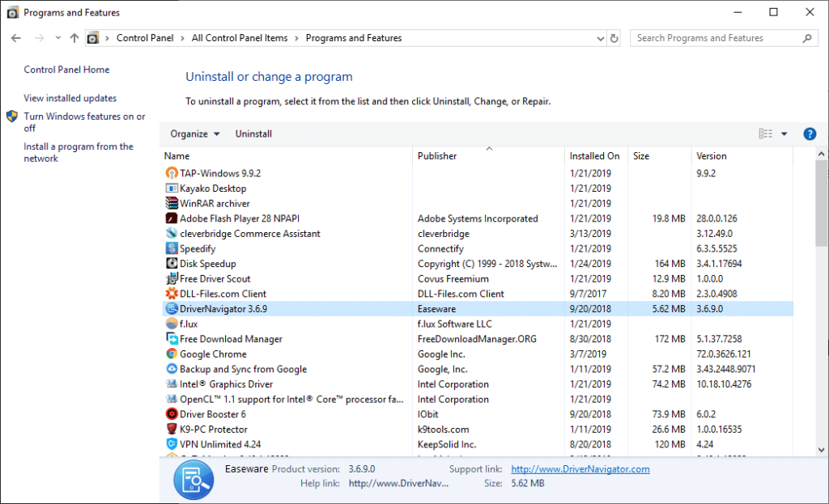The image size is (829, 504).
Task: Click the Driver Booster 6 icon
Action: 172,413
